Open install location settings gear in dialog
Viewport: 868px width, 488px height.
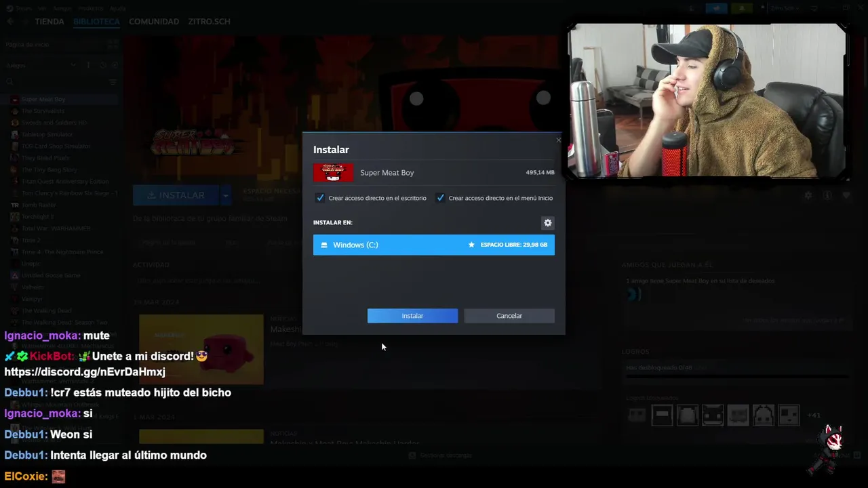[548, 223]
